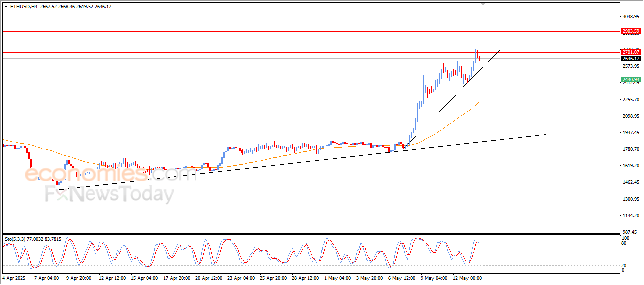Click the economies.com watermark logo
The image size is (644, 285).
111,174
